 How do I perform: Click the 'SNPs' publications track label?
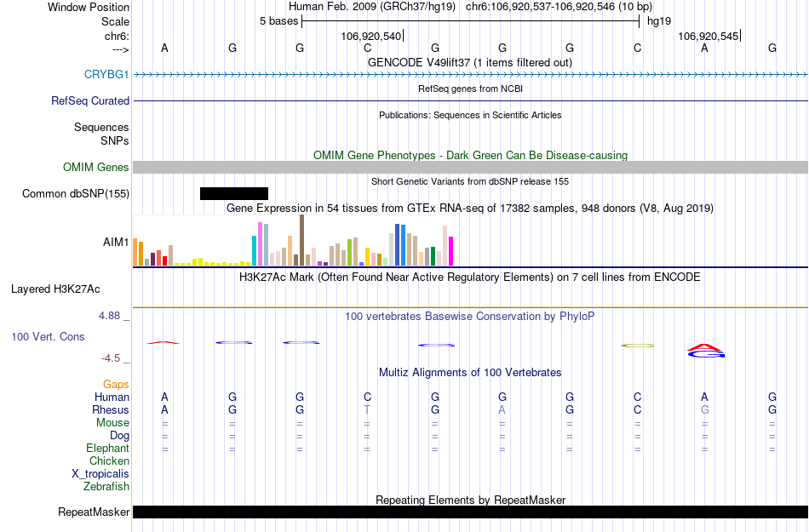115,140
